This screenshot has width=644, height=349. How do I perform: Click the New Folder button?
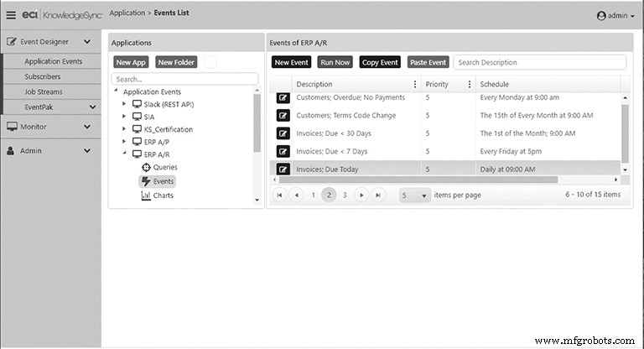click(176, 62)
